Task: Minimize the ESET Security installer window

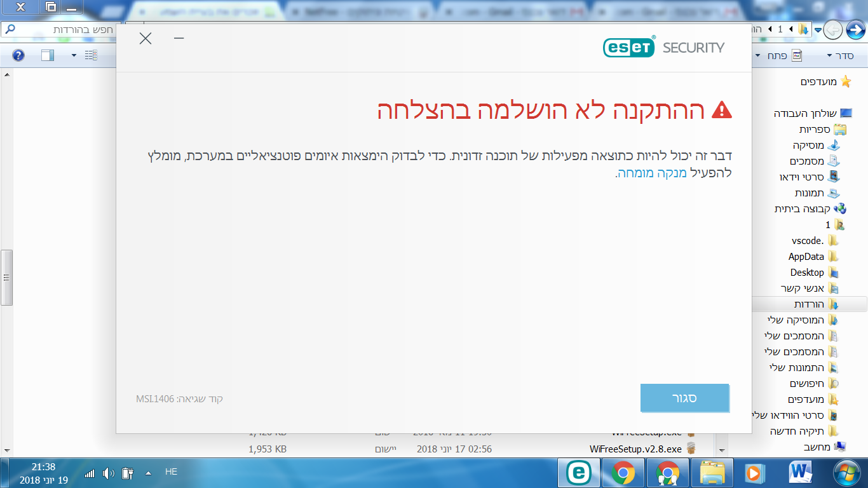Action: (x=179, y=38)
